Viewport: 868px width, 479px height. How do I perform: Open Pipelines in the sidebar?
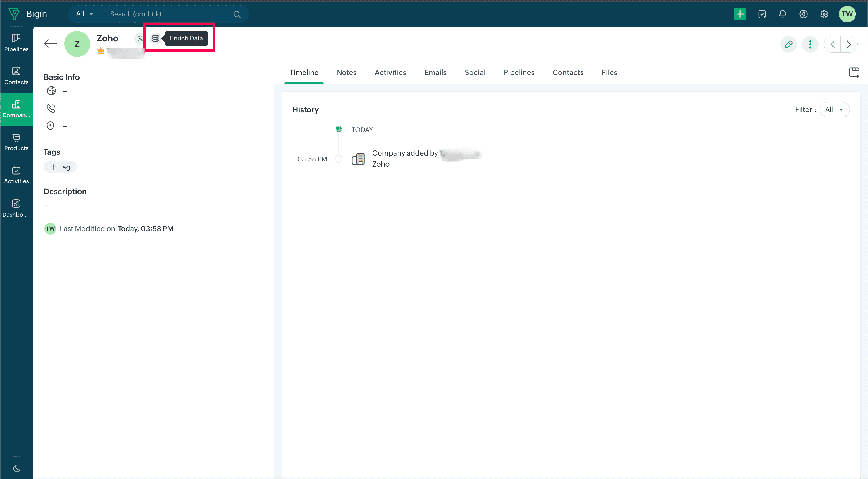16,43
